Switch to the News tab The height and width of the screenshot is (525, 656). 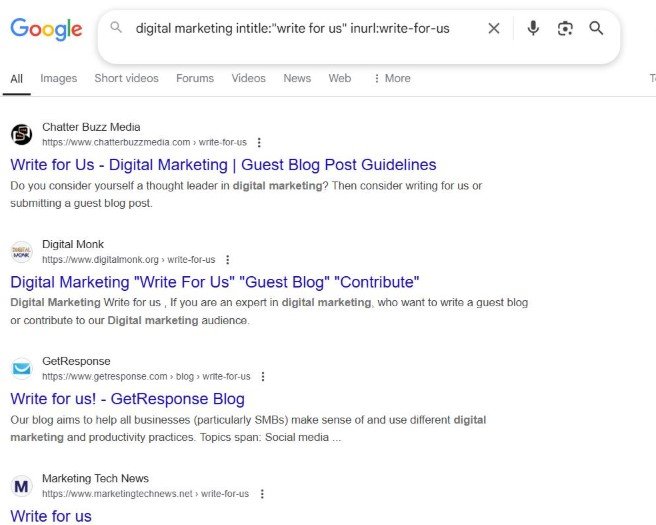click(x=297, y=78)
